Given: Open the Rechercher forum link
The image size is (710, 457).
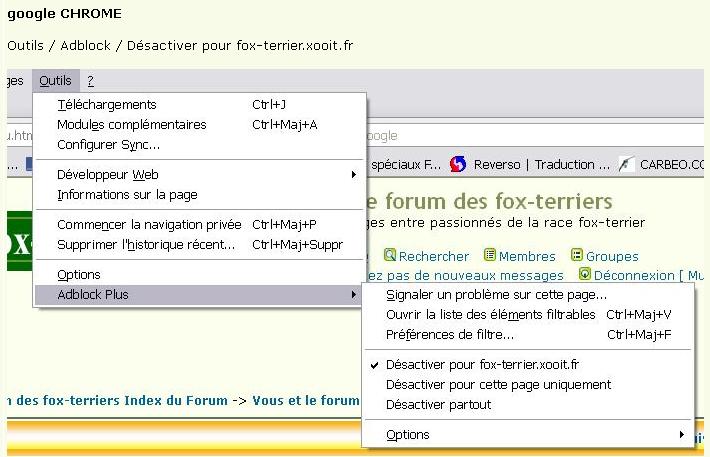Looking at the screenshot, I should point(433,256).
